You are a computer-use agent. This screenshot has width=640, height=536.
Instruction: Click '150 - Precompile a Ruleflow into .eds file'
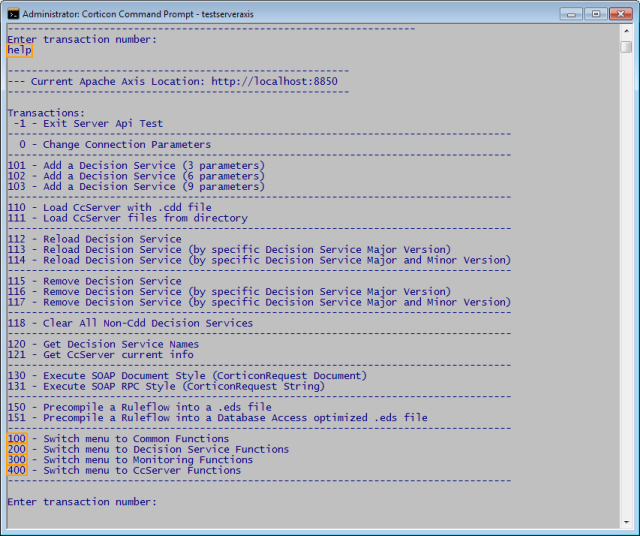(140, 407)
